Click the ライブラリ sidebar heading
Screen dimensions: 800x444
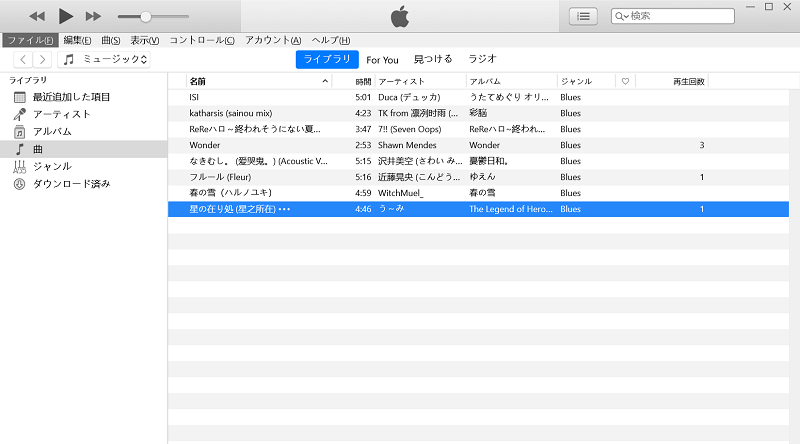point(28,80)
